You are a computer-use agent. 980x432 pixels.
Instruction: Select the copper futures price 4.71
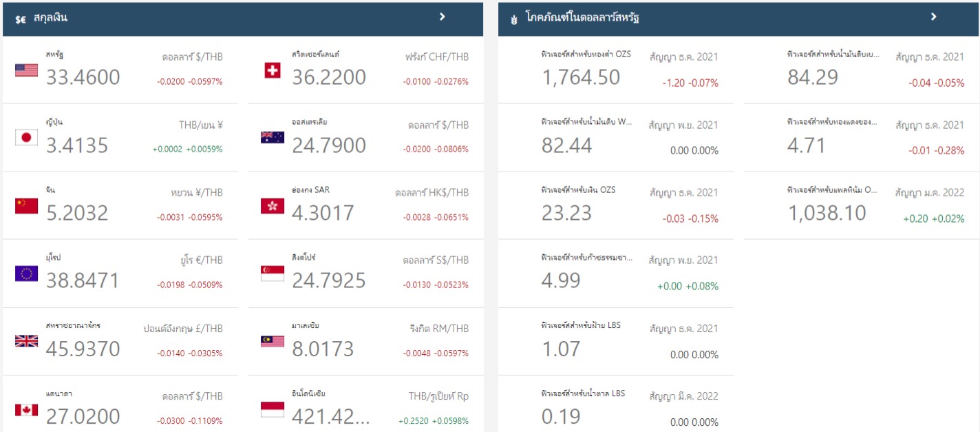(806, 145)
